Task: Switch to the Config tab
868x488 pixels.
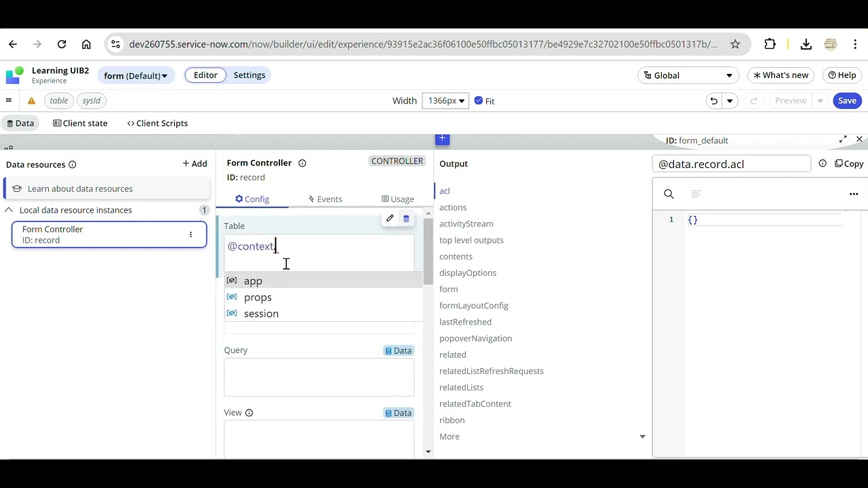Action: pyautogui.click(x=252, y=199)
